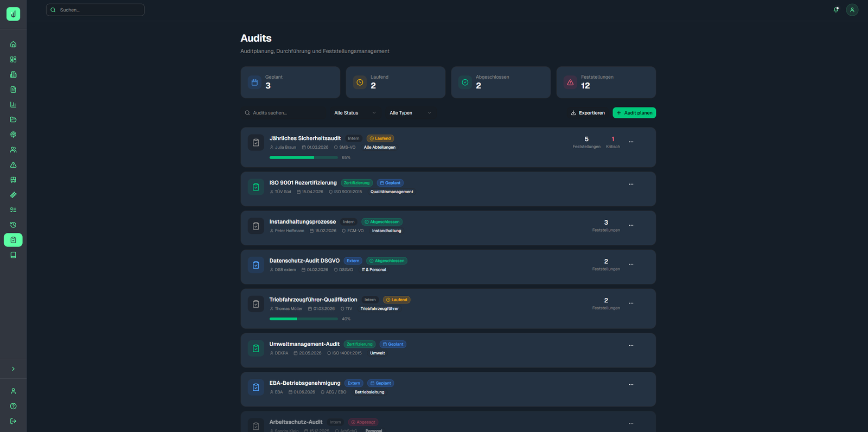
Task: Open the folder icon in sidebar
Action: [13, 119]
